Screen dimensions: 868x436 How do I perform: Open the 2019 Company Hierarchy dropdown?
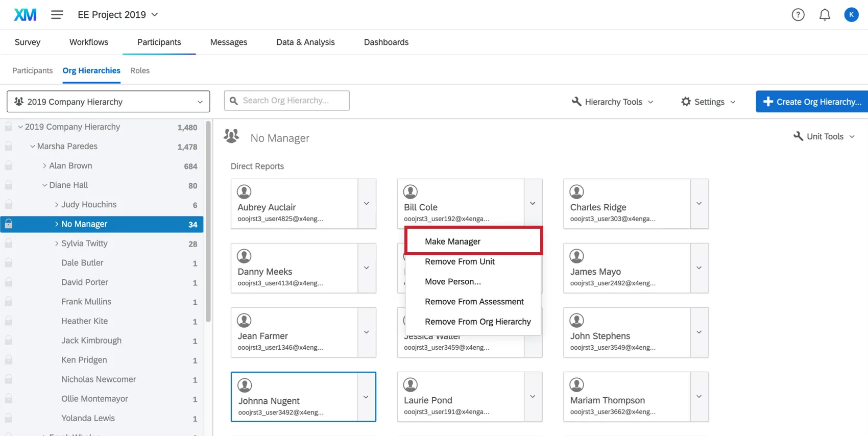[108, 102]
